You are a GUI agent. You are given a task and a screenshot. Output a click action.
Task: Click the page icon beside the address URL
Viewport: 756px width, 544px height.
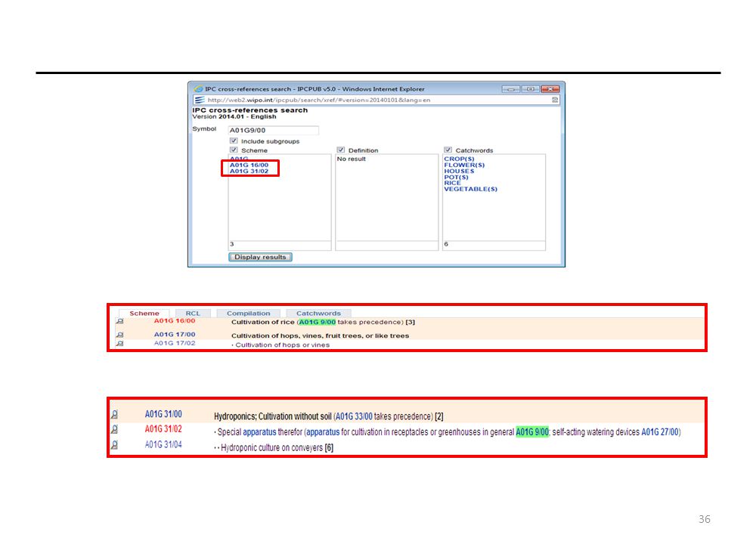[x=199, y=100]
